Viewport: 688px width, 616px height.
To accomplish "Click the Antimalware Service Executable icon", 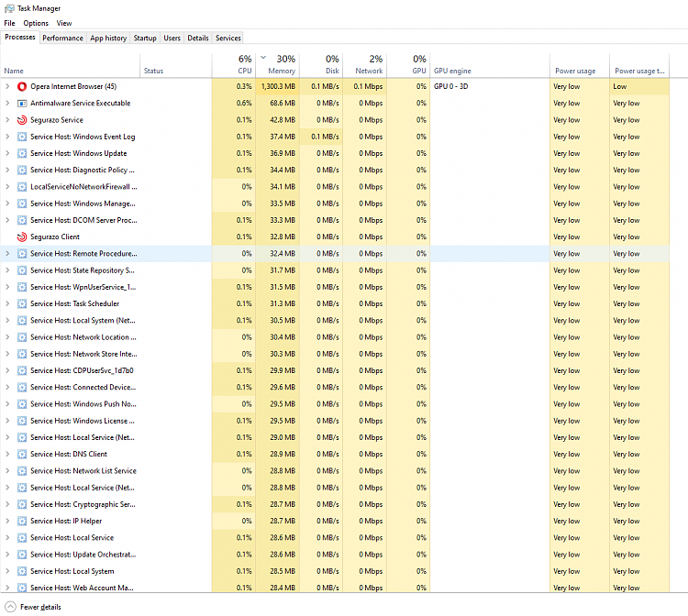I will (22, 103).
